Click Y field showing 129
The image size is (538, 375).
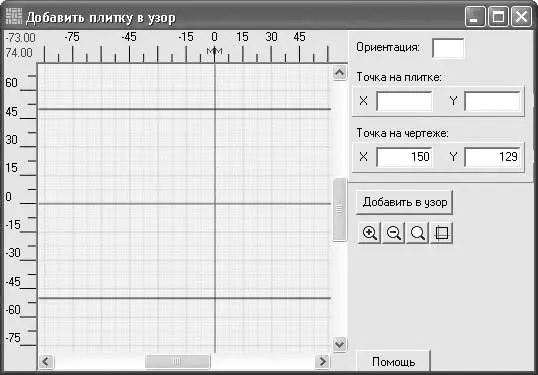[x=492, y=157]
